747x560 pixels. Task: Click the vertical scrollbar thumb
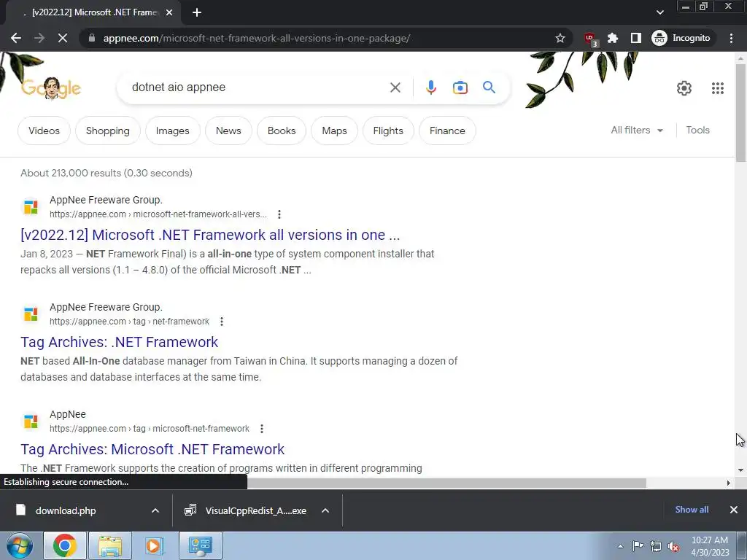[x=741, y=112]
